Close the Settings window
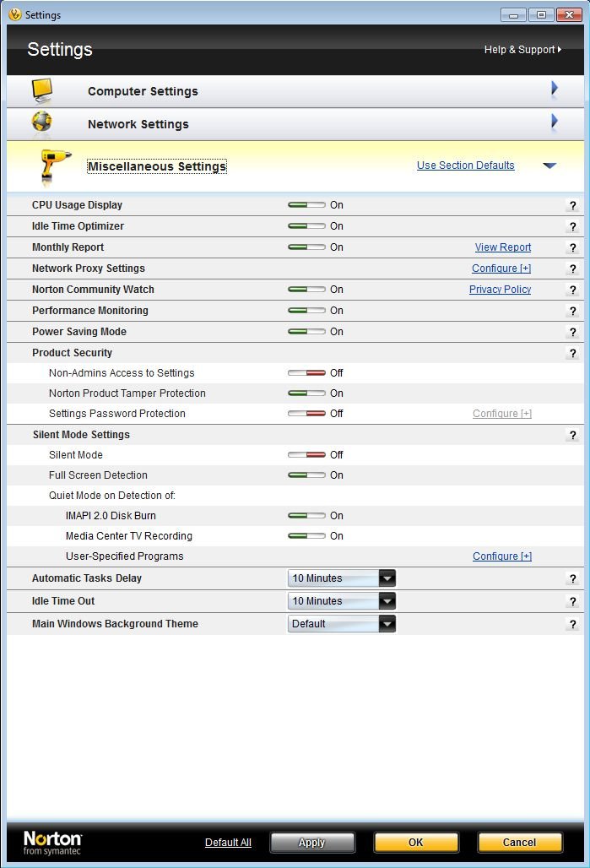Screen dimensions: 590x868 point(569,15)
